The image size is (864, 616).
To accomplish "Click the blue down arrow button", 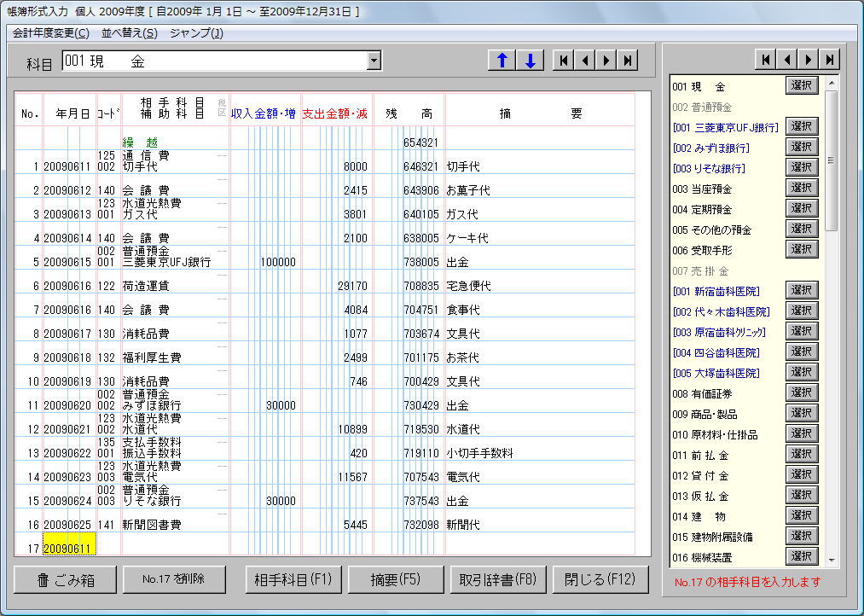I will click(x=530, y=61).
